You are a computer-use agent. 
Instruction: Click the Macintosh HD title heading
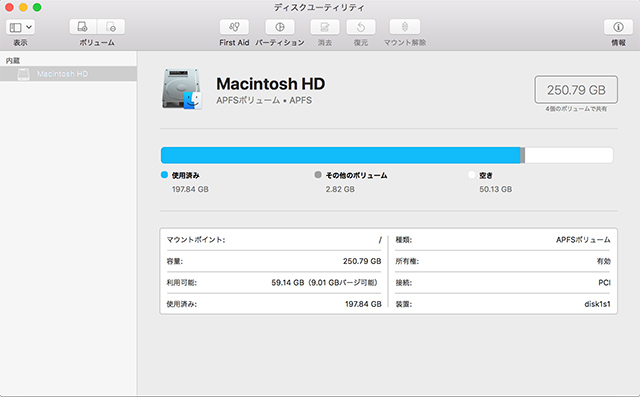click(271, 84)
